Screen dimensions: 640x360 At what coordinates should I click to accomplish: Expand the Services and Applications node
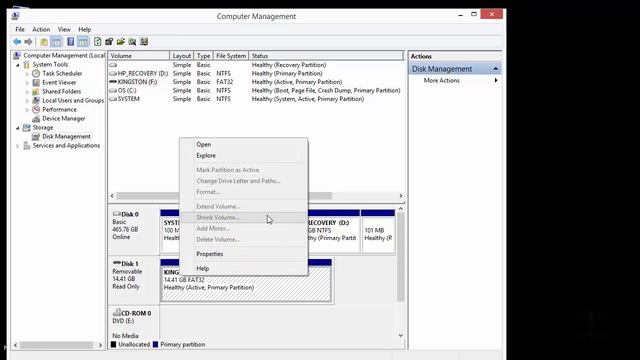point(18,146)
